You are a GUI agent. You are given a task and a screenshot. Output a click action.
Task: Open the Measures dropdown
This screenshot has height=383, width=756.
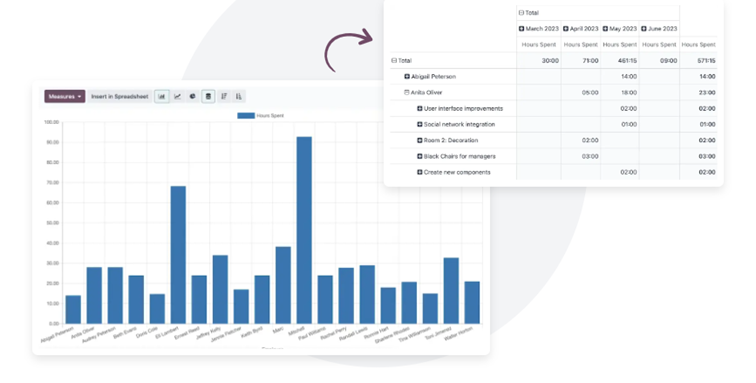[65, 96]
